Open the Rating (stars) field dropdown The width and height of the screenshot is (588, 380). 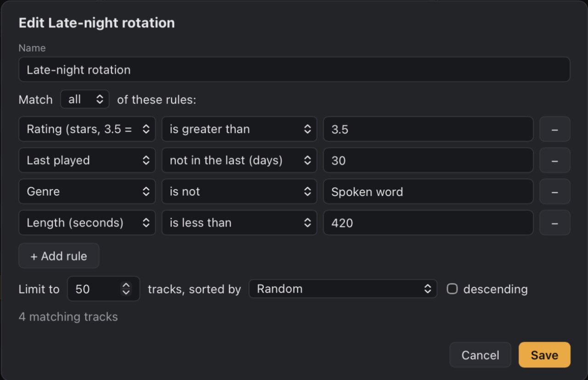pyautogui.click(x=87, y=129)
